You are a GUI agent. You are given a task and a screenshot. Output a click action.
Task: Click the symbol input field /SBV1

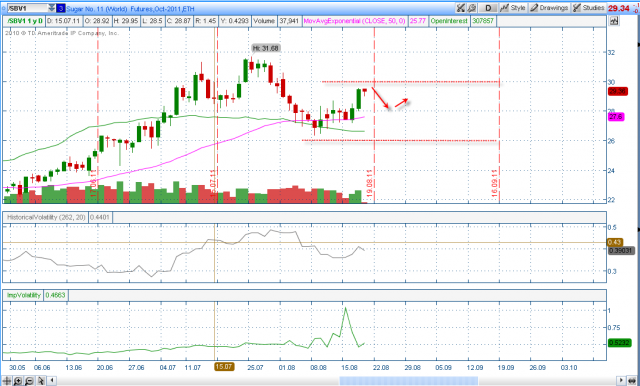[x=27, y=8]
